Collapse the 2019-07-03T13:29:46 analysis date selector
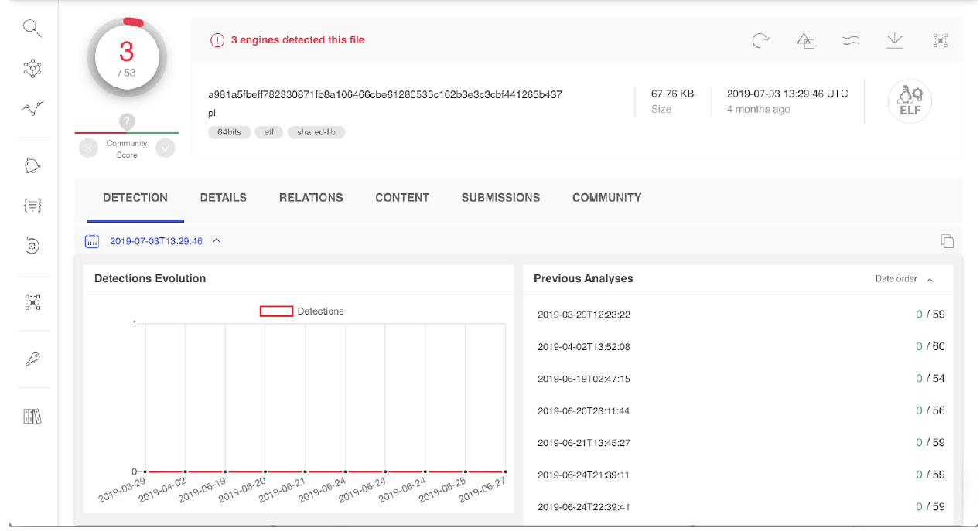 (x=217, y=241)
